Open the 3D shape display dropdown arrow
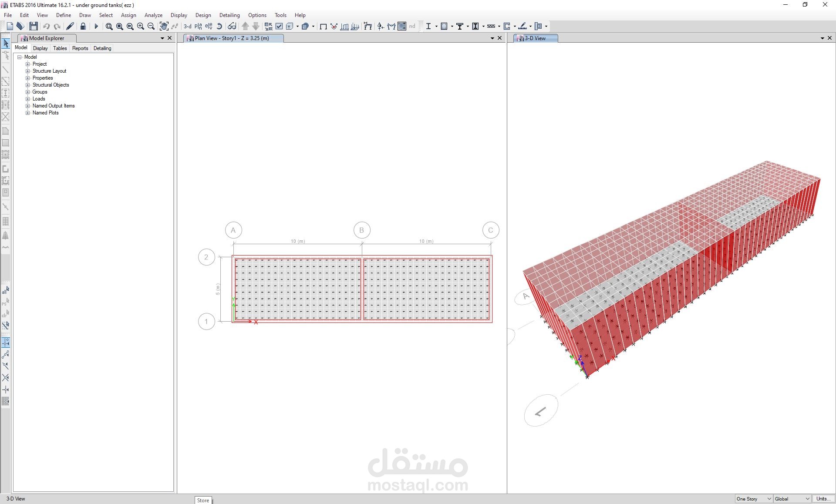The width and height of the screenshot is (836, 504). [313, 26]
